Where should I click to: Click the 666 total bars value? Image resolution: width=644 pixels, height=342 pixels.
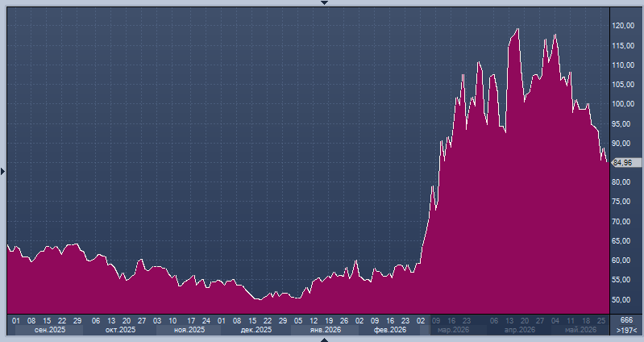626,320
